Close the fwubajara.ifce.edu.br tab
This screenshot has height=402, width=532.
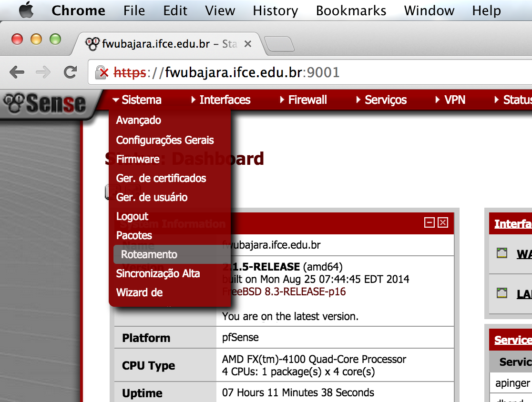point(248,44)
